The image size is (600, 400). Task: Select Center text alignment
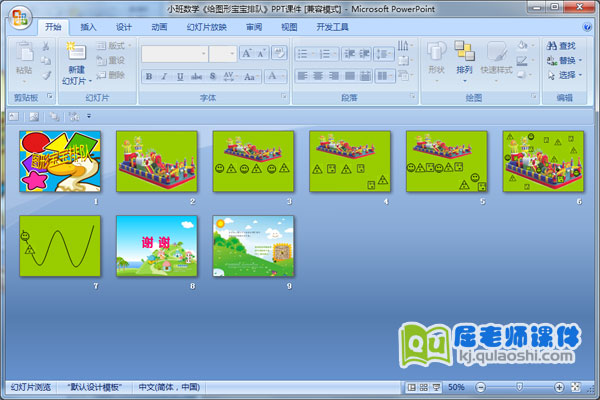coord(318,76)
